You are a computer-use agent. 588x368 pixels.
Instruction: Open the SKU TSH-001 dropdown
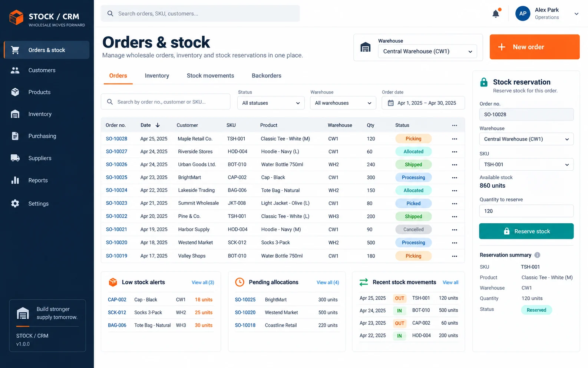526,164
